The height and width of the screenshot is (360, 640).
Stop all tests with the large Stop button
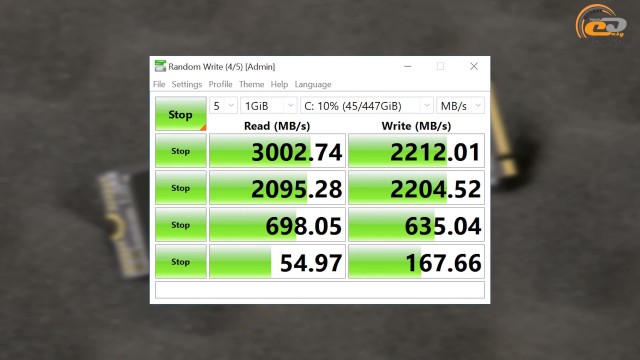click(x=181, y=114)
